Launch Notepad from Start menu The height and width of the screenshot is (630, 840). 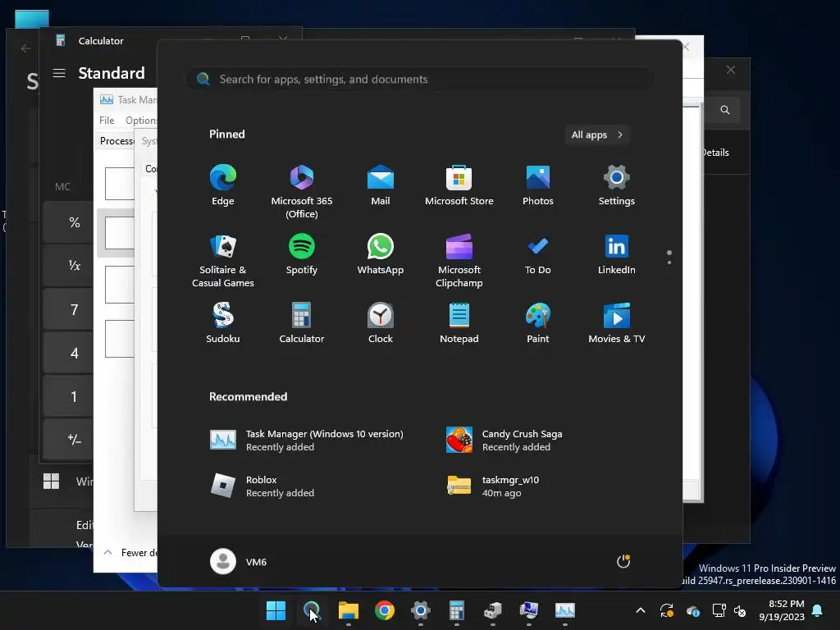point(459,323)
